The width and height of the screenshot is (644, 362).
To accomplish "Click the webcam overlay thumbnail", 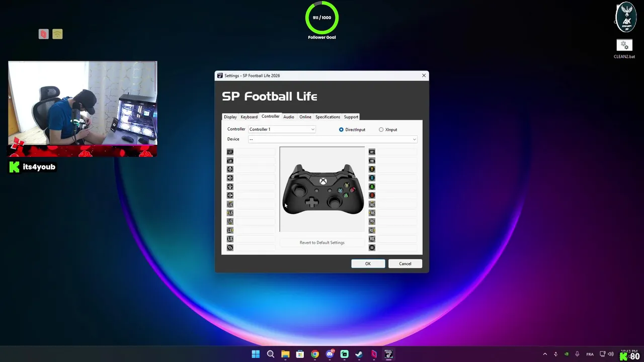I will [83, 103].
